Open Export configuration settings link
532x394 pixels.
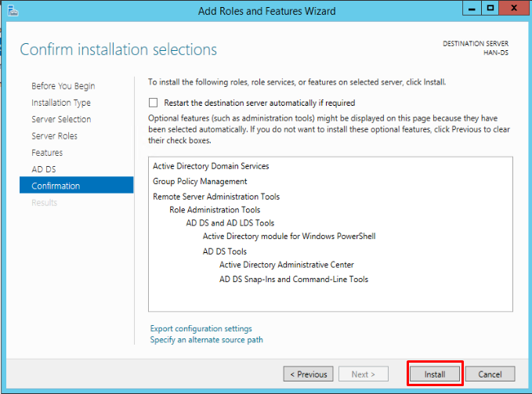[x=201, y=328]
